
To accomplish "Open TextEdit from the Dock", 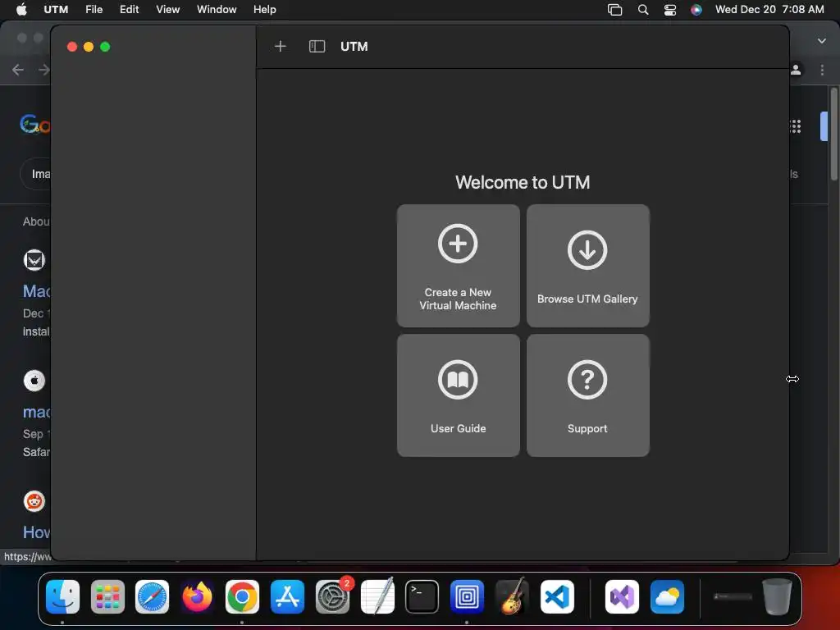I will (x=377, y=596).
